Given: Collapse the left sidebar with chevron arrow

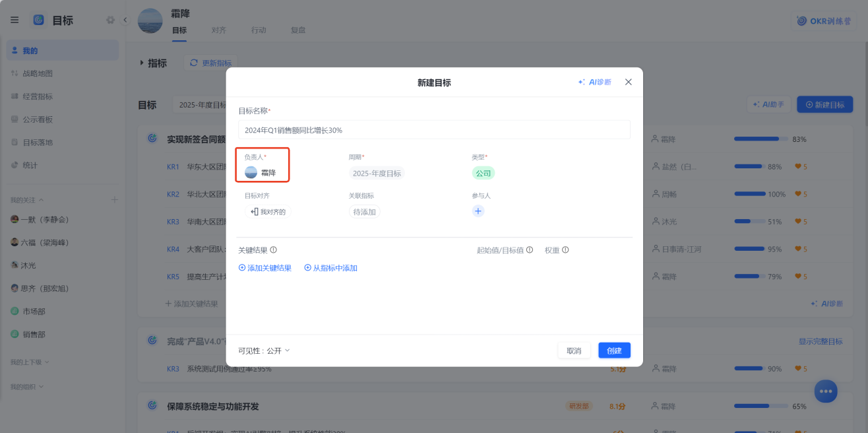Looking at the screenshot, I should [x=125, y=20].
